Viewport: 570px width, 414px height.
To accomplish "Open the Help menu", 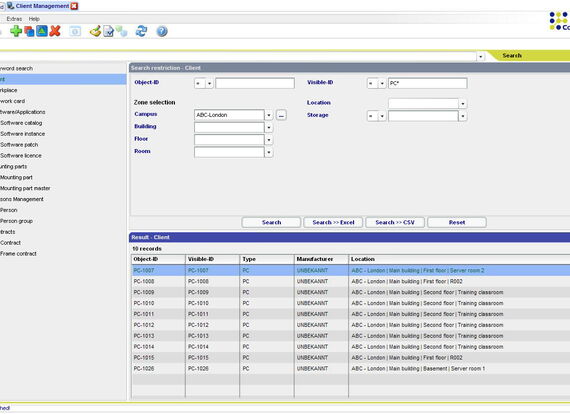I will [34, 19].
